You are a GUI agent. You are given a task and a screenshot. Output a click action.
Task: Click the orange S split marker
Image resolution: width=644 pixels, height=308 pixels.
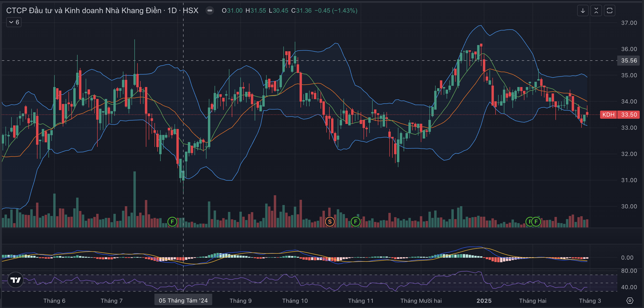(x=330, y=222)
